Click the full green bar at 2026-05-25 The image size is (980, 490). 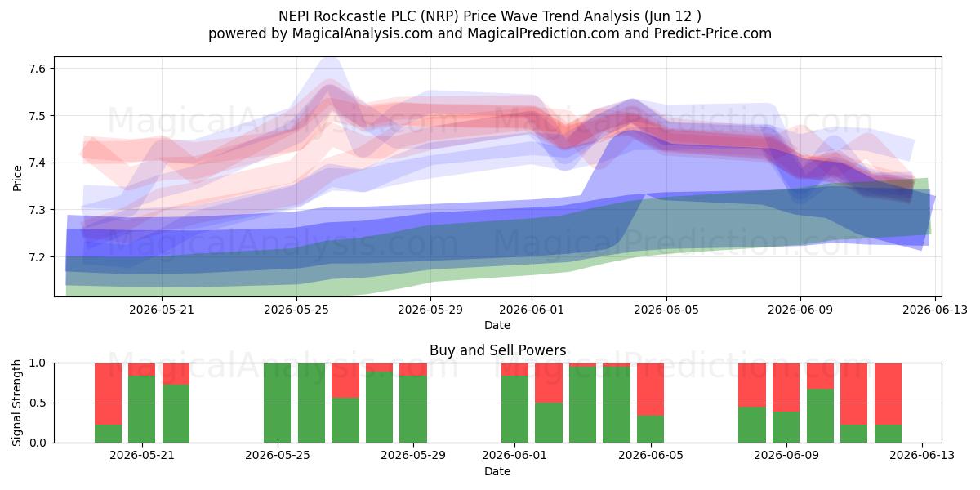(x=278, y=403)
